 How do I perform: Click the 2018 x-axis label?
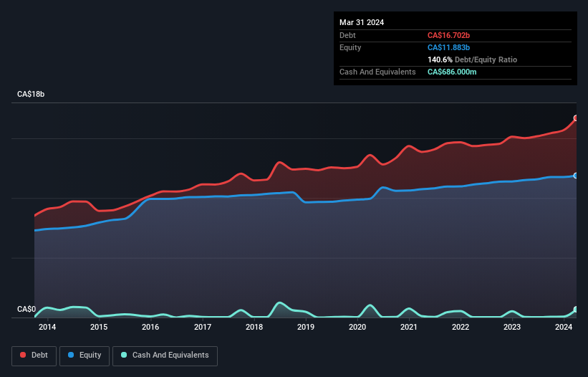[254, 327]
